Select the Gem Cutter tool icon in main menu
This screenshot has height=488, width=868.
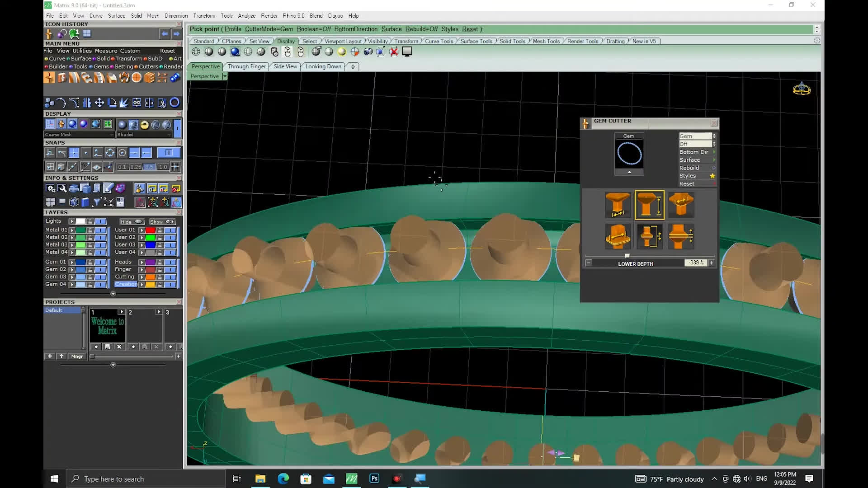pyautogui.click(x=49, y=78)
